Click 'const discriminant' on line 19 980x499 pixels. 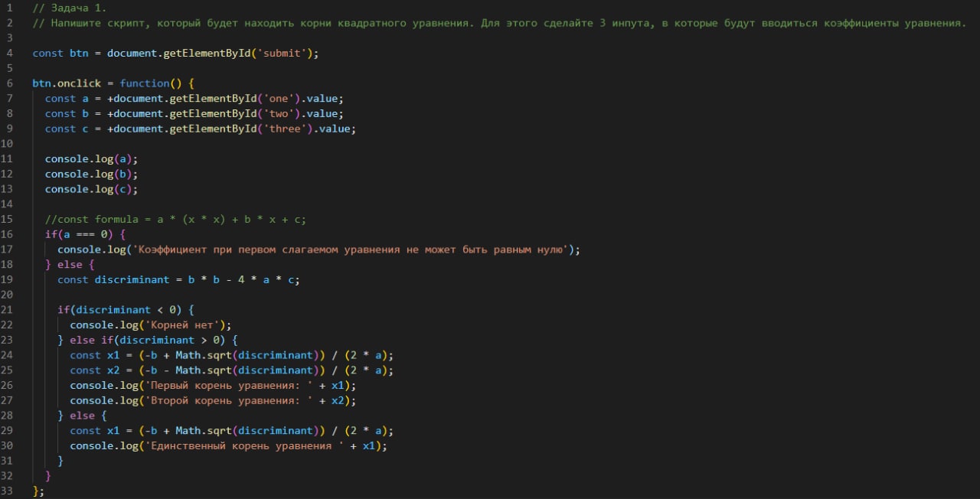113,280
